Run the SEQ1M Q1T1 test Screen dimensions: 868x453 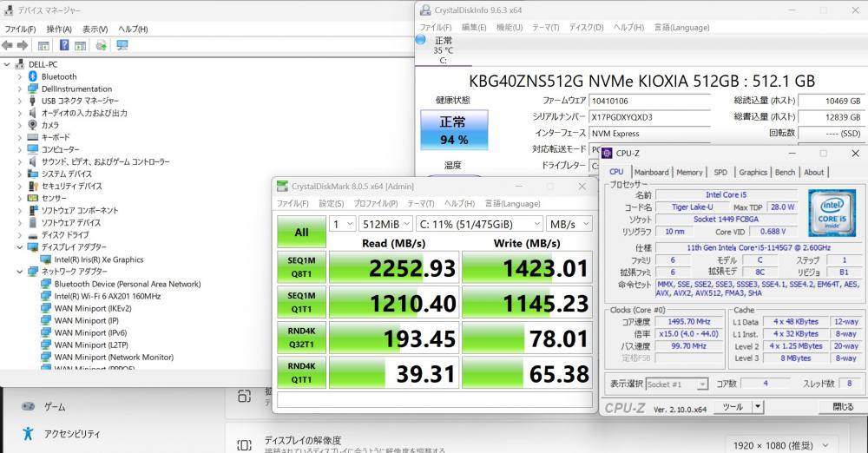[x=302, y=302]
